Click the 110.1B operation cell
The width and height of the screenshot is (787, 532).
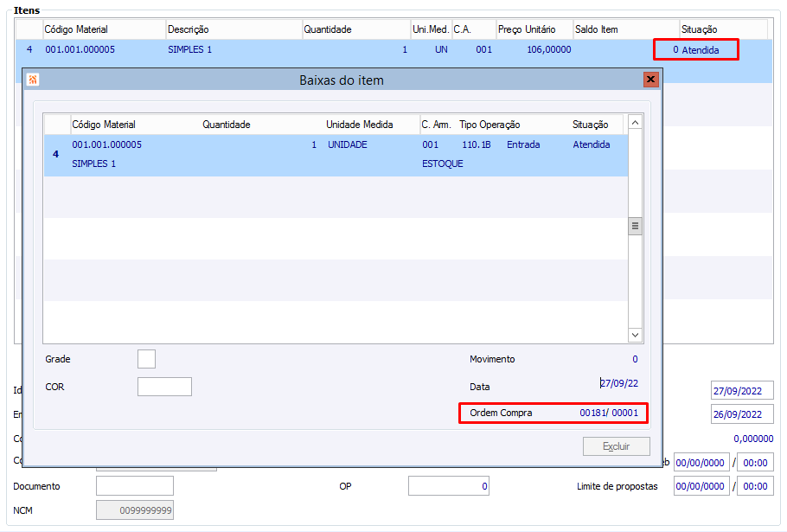[477, 144]
